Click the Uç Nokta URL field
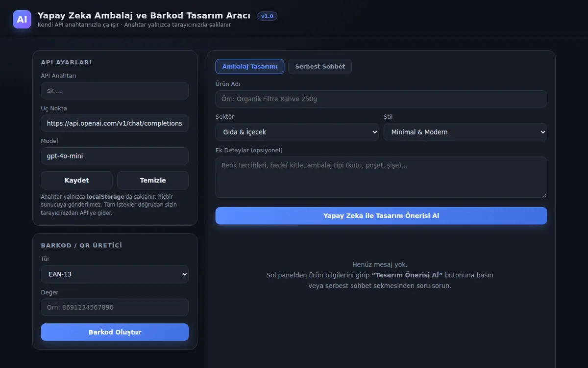 (115, 123)
